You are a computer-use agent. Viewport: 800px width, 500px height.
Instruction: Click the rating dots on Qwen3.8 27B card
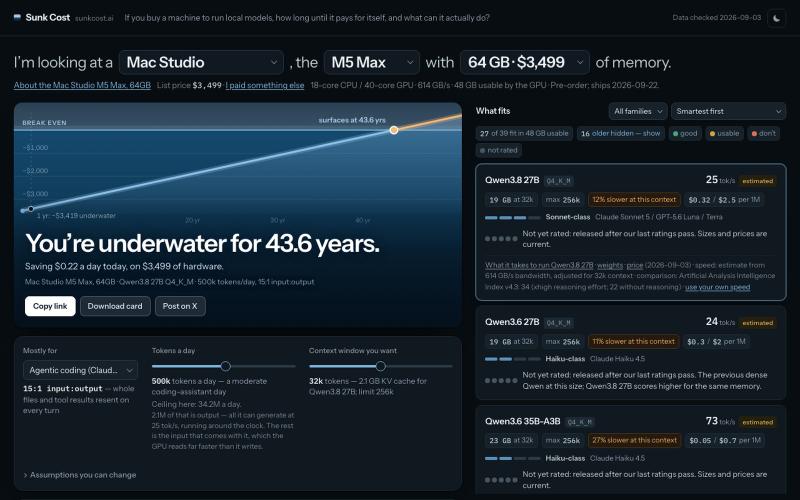point(500,239)
